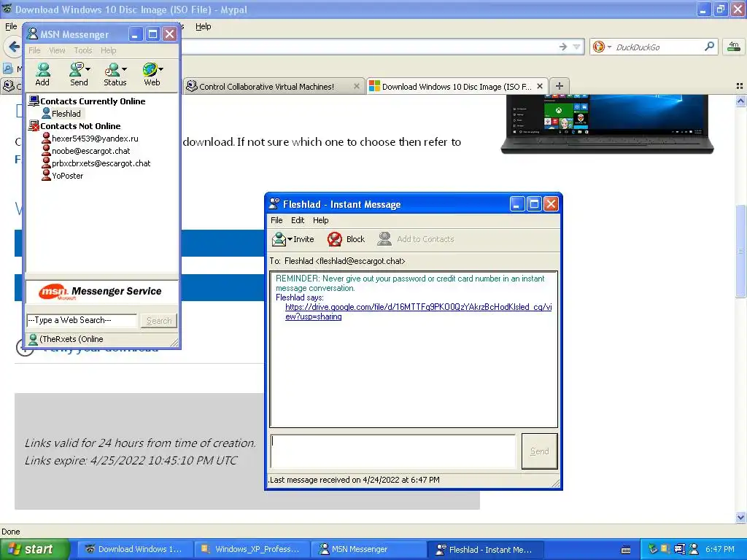747x560 pixels.
Task: Collapse the Contacts Not Online group
Action: click(74, 125)
